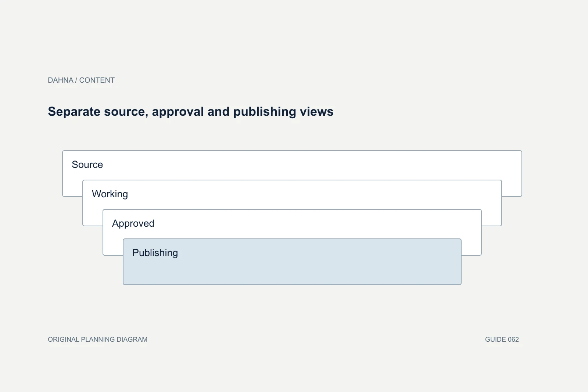The image size is (588, 392).
Task: Click the 'GUIDE 062' footer label
Action: click(502, 339)
